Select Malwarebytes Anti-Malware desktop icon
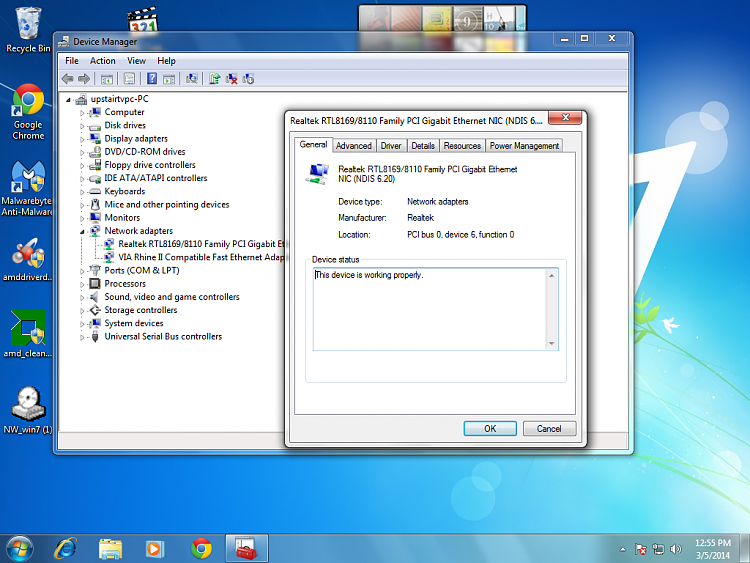 click(x=27, y=188)
